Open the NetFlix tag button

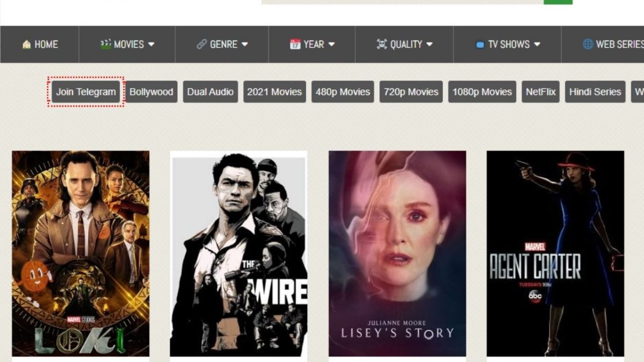(x=541, y=92)
